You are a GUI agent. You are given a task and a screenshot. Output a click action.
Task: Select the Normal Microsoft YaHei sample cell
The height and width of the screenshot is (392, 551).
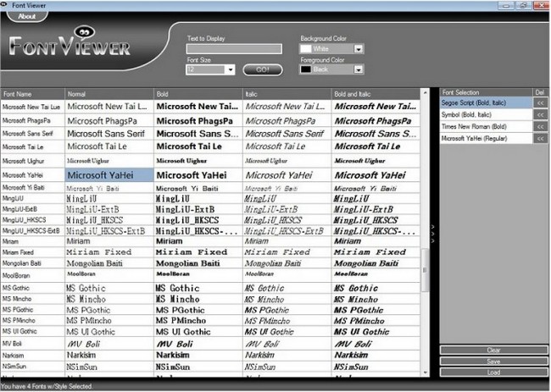pyautogui.click(x=109, y=175)
